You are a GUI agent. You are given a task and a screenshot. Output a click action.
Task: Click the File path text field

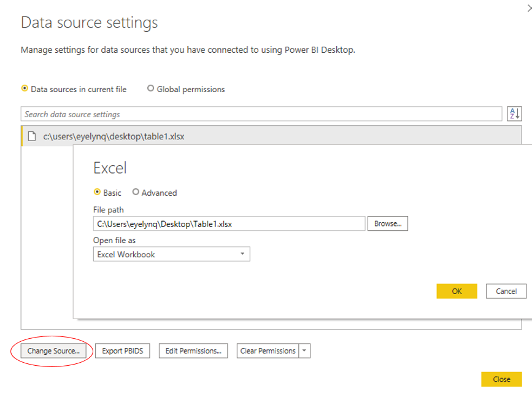coord(229,223)
